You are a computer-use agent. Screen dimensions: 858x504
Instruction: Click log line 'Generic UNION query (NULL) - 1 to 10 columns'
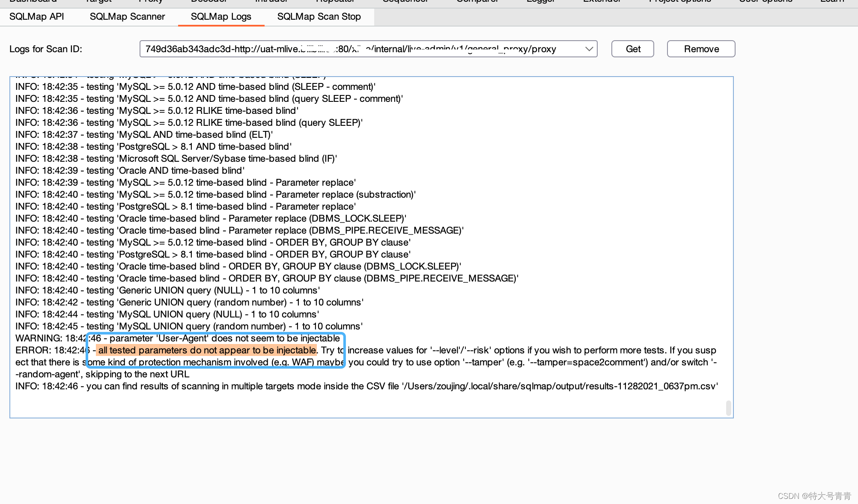pyautogui.click(x=168, y=291)
